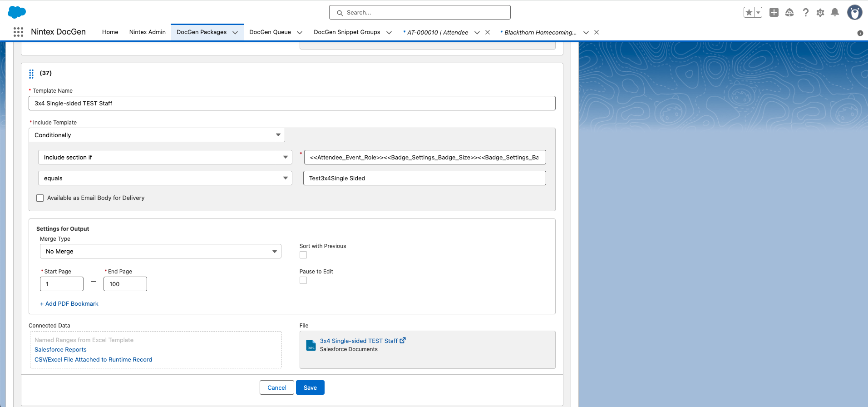
Task: Toggle the Sort with Previous checkbox
Action: click(x=303, y=255)
